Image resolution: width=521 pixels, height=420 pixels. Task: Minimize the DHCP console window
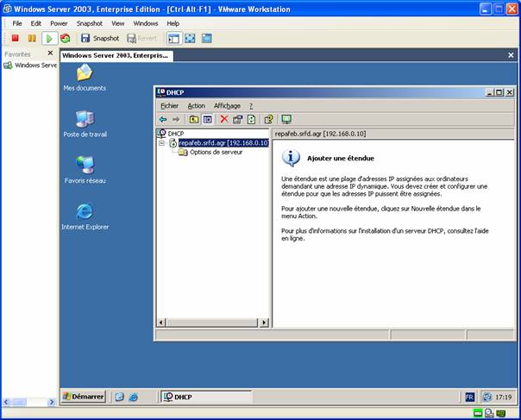point(489,92)
